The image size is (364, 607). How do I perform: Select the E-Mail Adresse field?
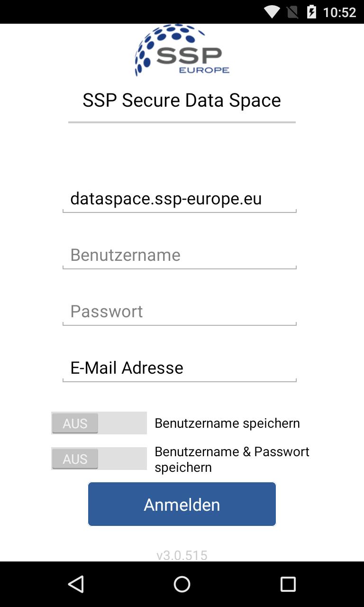(179, 368)
